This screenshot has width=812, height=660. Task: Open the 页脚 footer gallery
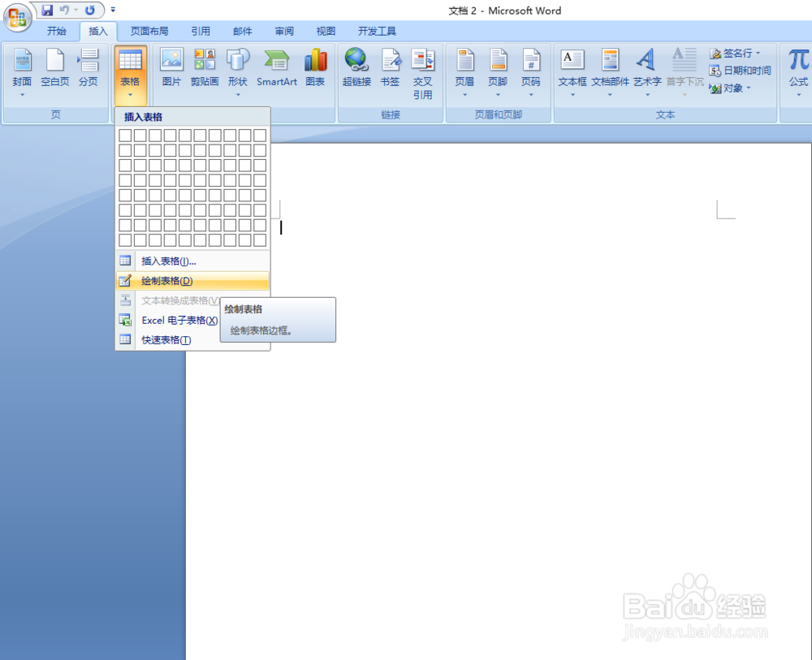pos(498,72)
